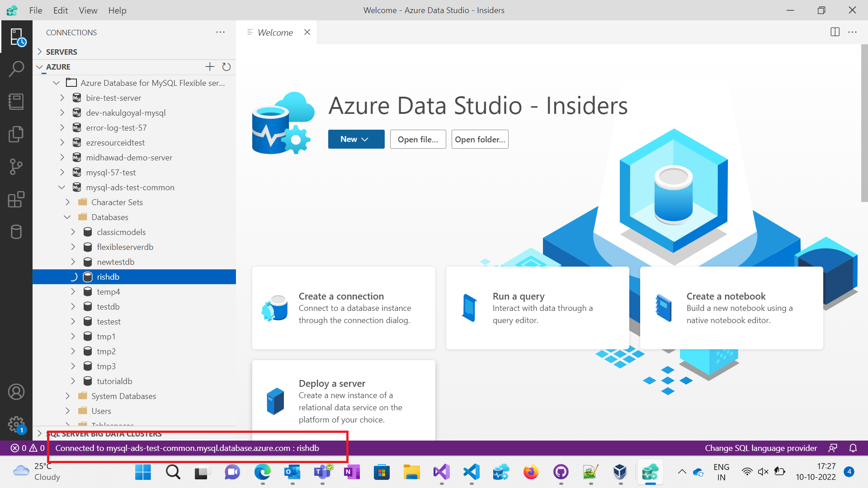Open the Source Control view
The width and height of the screenshot is (868, 488).
point(17,167)
